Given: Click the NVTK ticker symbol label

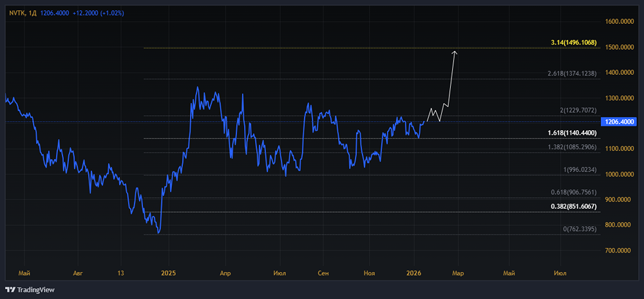Looking at the screenshot, I should pos(17,12).
